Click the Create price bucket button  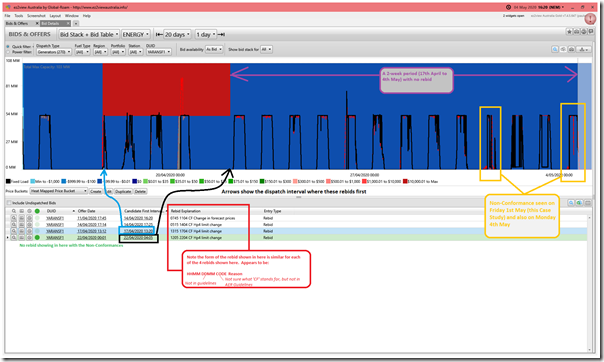tap(96, 191)
